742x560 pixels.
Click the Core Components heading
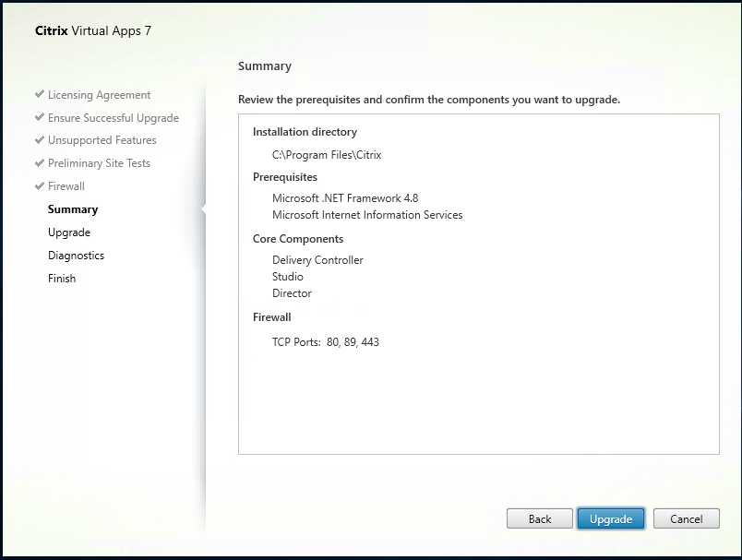coord(298,239)
